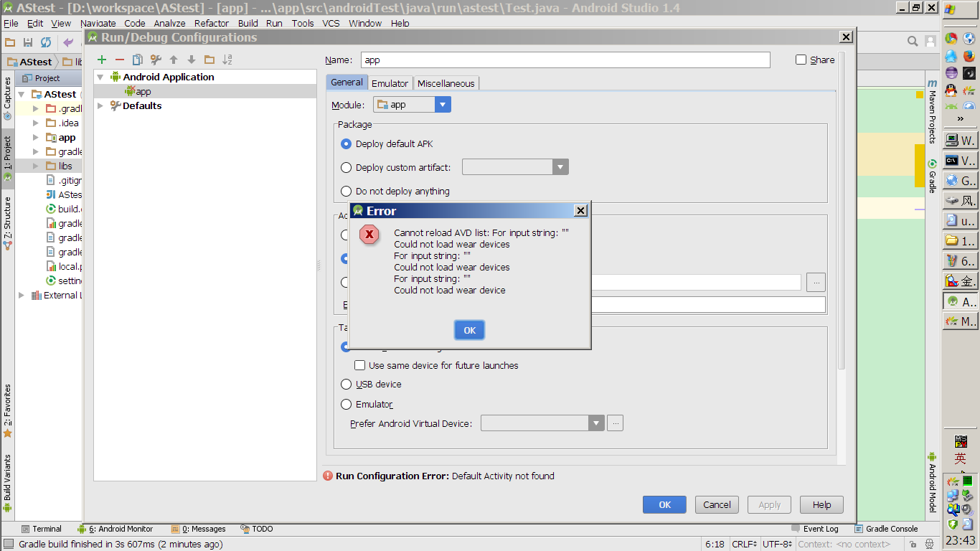Screen dimensions: 980x551
Task: Click the dialog's vertical scrollbar
Action: coord(842,212)
